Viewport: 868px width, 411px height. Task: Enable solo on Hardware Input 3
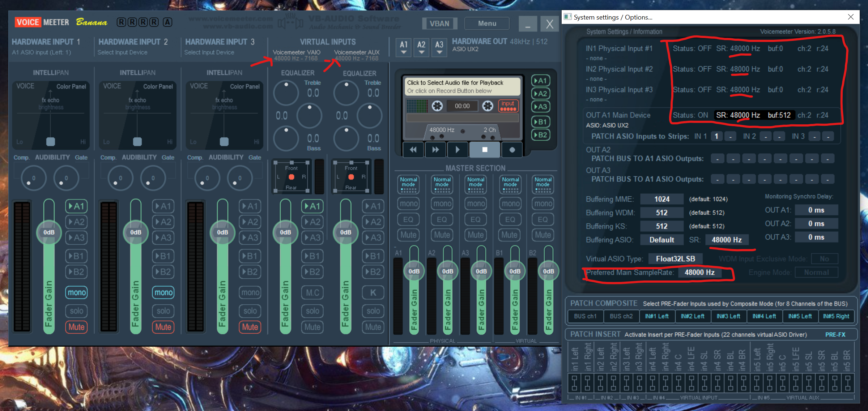[250, 311]
